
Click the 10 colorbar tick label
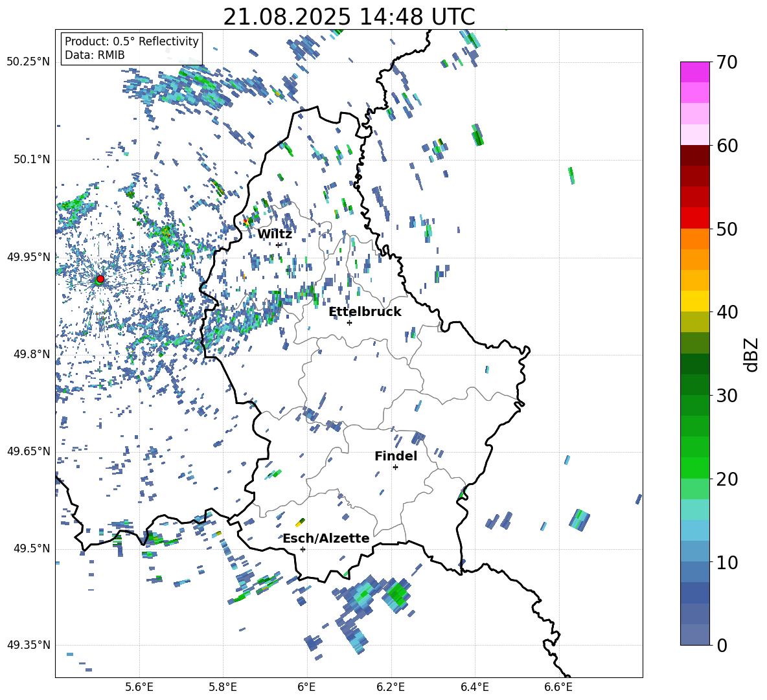coord(727,562)
